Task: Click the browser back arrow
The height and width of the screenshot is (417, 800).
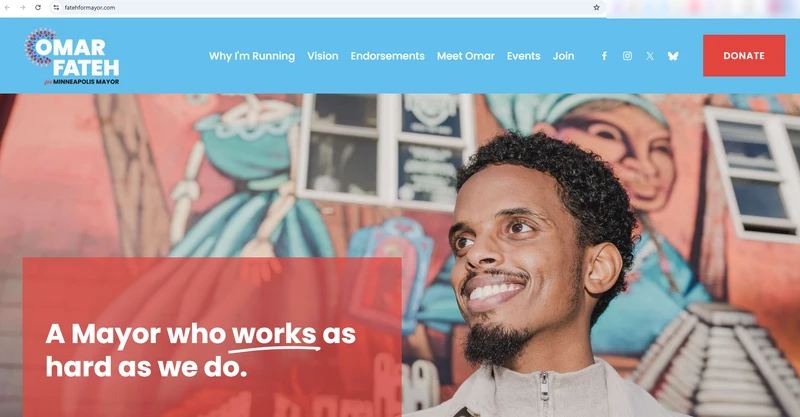Action: [x=7, y=8]
